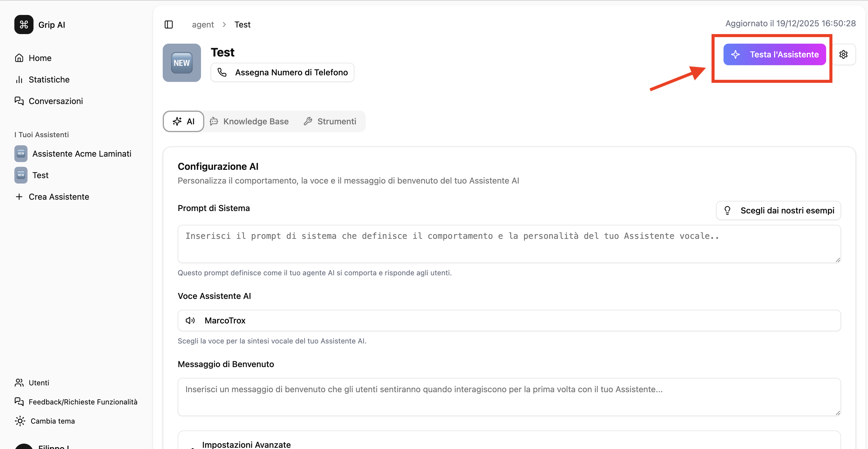Switch to the Knowledge Base tab
868x449 pixels.
(x=249, y=121)
